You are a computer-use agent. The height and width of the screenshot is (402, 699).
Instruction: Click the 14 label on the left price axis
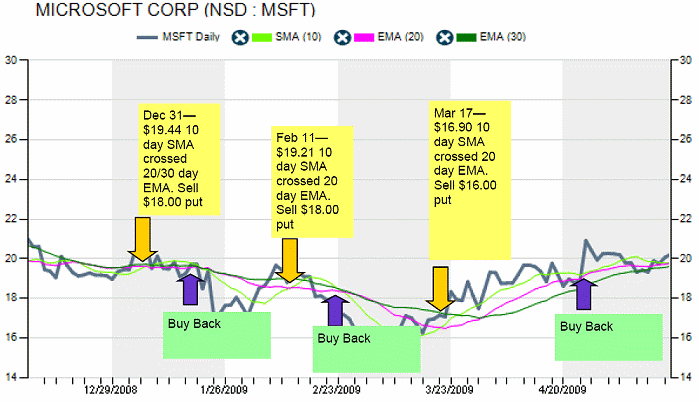11,377
